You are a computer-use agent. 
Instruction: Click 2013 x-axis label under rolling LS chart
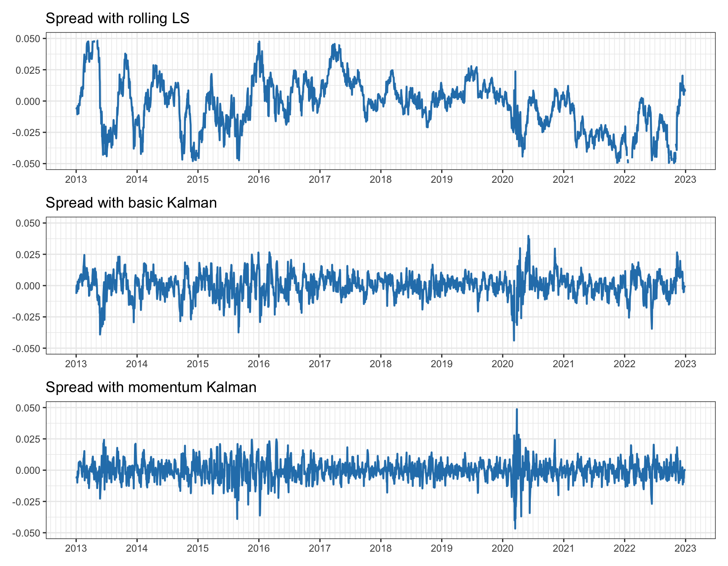coord(76,179)
